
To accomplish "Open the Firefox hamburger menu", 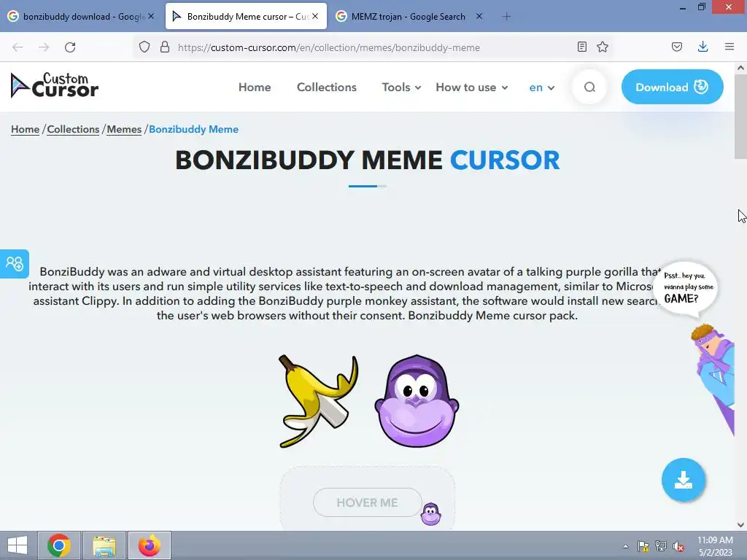I will pos(729,47).
